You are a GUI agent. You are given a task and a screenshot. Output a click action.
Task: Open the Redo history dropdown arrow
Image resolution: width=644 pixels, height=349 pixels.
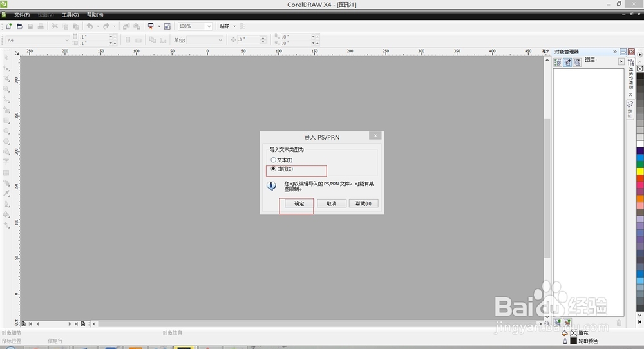114,26
